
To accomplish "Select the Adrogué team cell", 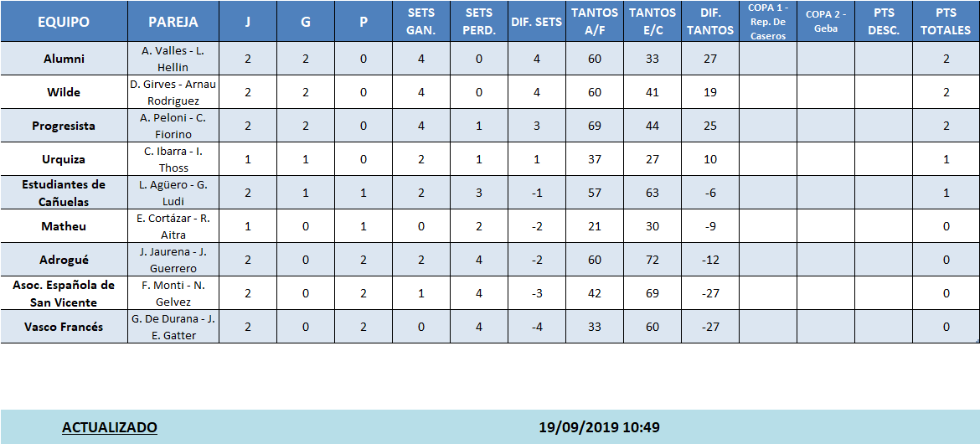I will click(64, 260).
